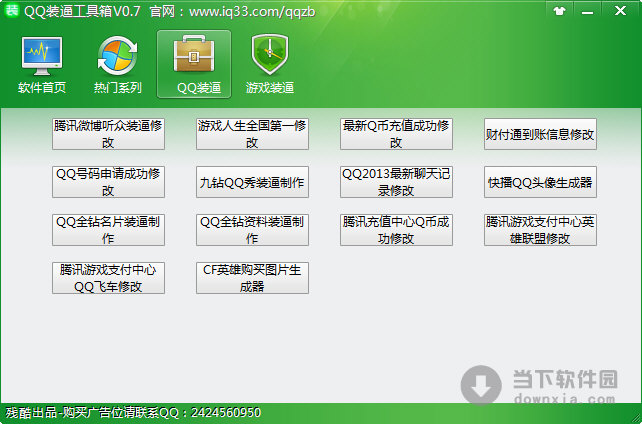Click the green app logo in title bar
The height and width of the screenshot is (424, 642).
pyautogui.click(x=11, y=11)
